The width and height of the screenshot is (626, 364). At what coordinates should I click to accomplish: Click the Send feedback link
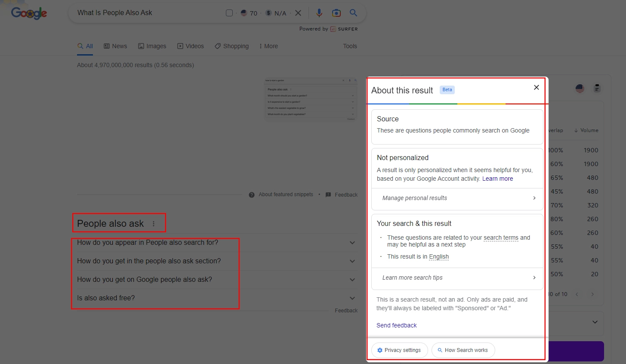396,325
